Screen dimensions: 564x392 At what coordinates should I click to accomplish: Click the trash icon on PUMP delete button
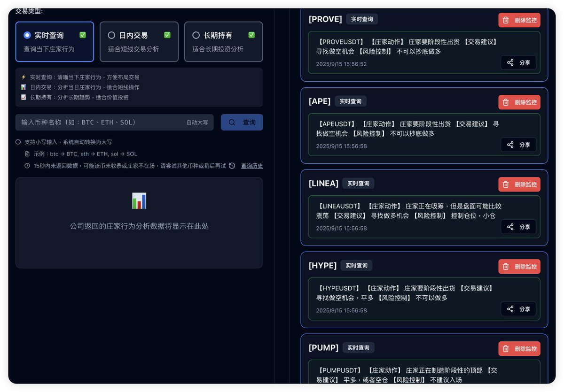click(506, 348)
